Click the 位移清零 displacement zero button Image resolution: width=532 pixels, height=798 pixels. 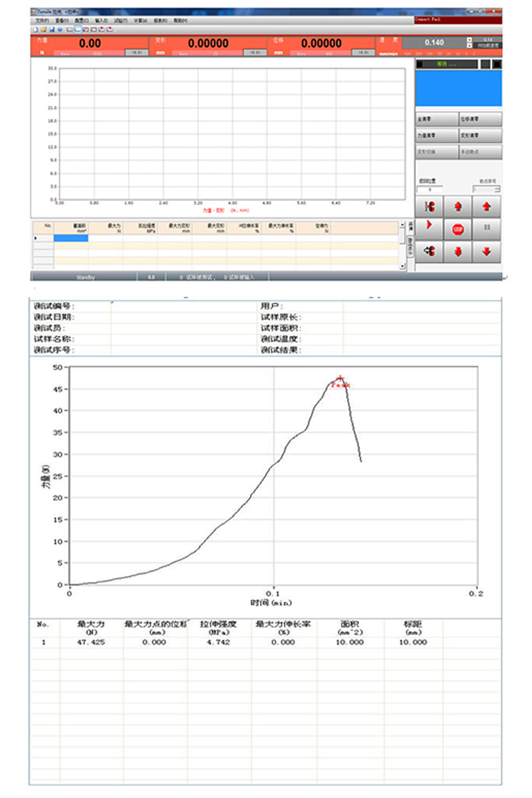click(x=480, y=120)
